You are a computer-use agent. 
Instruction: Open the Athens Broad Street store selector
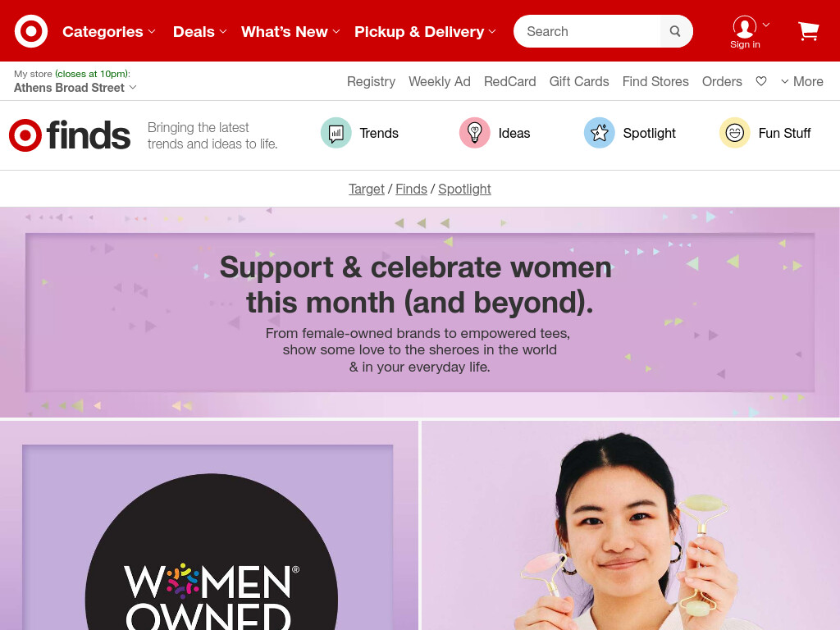pyautogui.click(x=75, y=88)
